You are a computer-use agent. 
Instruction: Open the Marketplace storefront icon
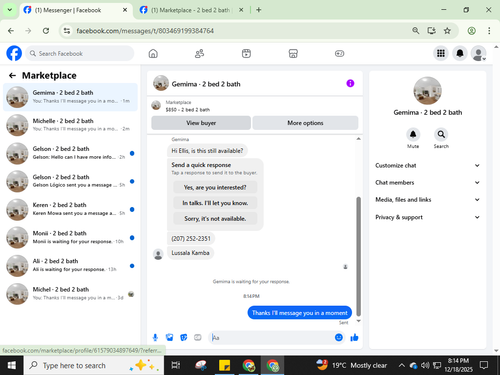click(x=293, y=53)
